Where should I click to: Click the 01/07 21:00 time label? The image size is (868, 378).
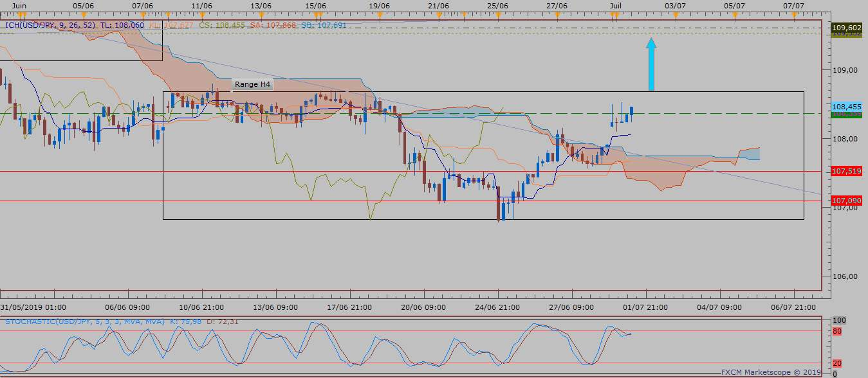click(646, 307)
